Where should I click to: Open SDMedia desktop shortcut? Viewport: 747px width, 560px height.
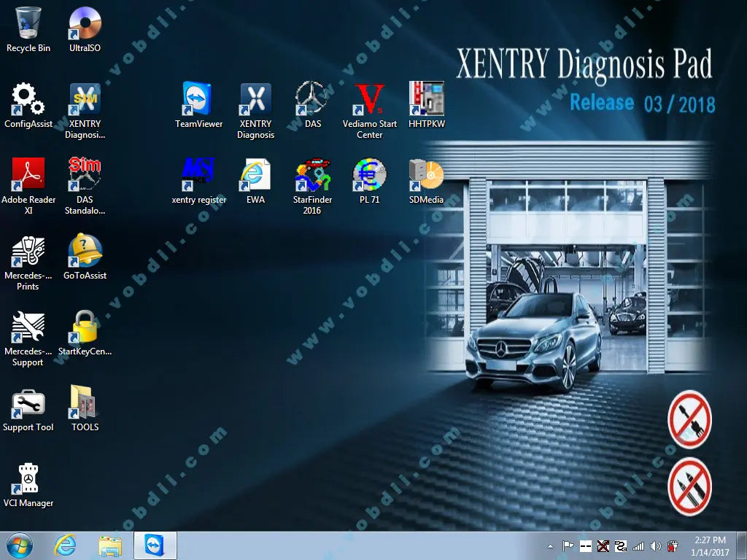(427, 176)
